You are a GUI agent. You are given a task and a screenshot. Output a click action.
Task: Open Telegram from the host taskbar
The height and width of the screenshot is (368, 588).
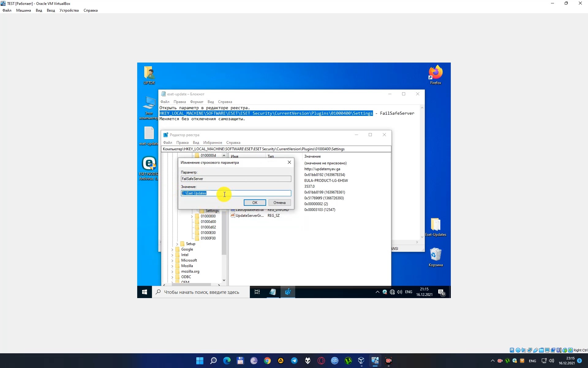pos(294,361)
